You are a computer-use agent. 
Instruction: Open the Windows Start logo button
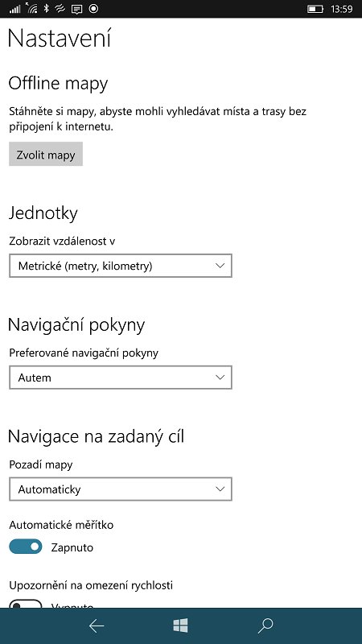tap(180, 625)
